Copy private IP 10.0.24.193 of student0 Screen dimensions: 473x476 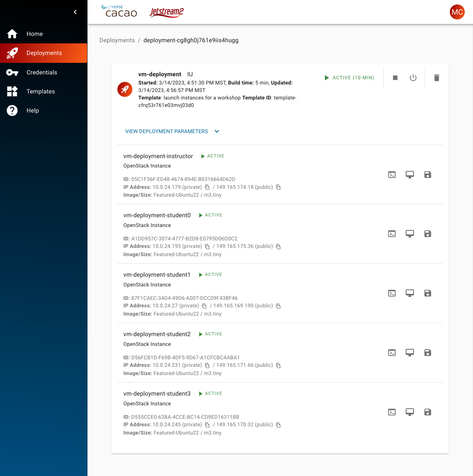coord(207,246)
